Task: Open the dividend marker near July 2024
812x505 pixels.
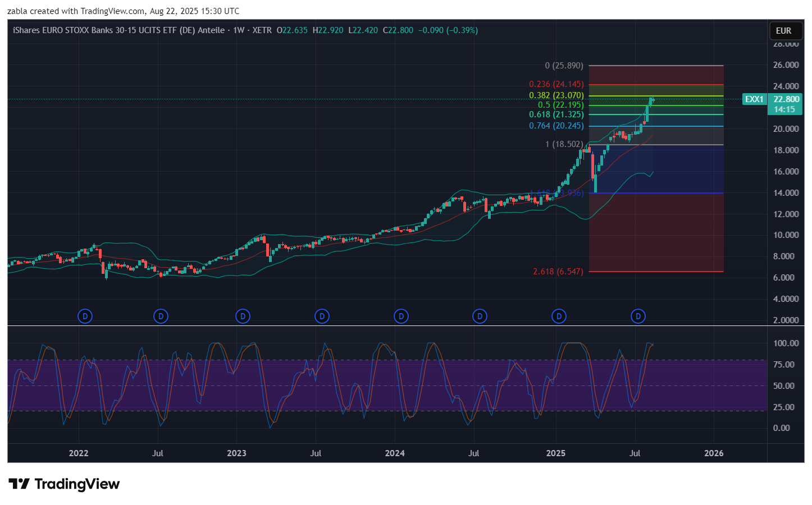Action: (x=480, y=316)
